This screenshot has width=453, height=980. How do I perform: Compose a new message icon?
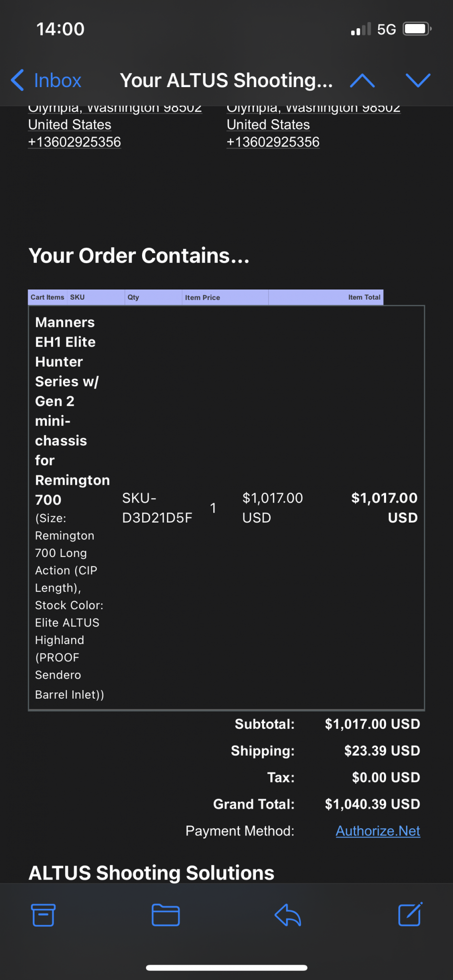pos(410,914)
